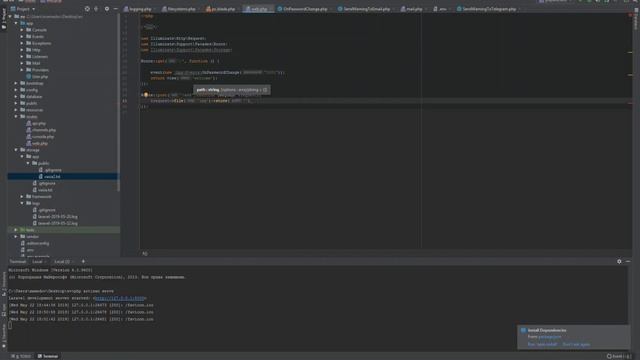This screenshot has height=360, width=640.
Task: Open api.php in routes folder
Action: (x=36, y=123)
